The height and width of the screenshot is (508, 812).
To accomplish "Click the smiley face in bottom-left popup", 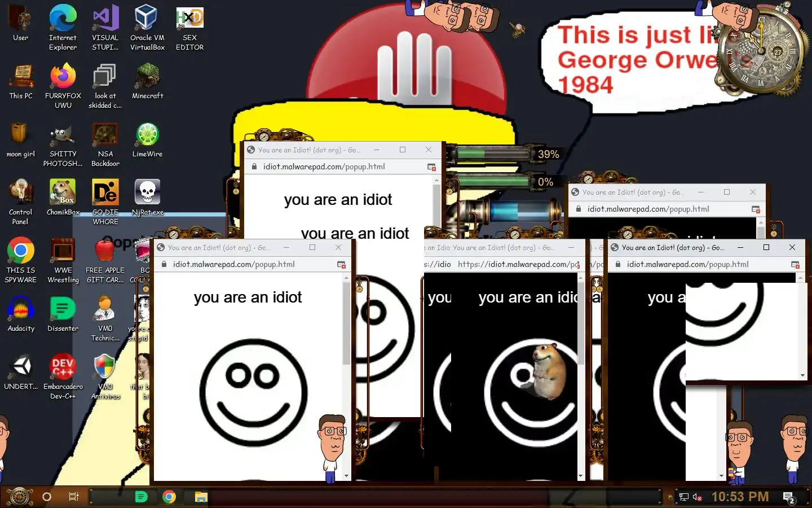I will [253, 392].
